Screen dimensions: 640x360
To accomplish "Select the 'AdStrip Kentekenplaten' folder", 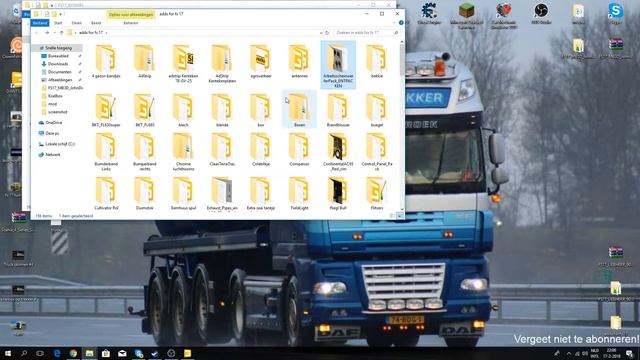I will pos(222,64).
